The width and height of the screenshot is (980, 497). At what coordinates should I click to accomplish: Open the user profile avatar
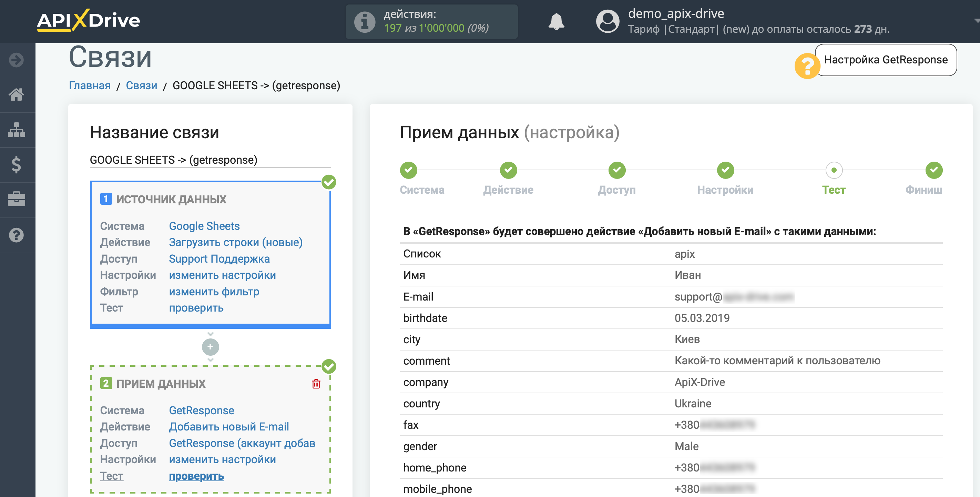(608, 21)
